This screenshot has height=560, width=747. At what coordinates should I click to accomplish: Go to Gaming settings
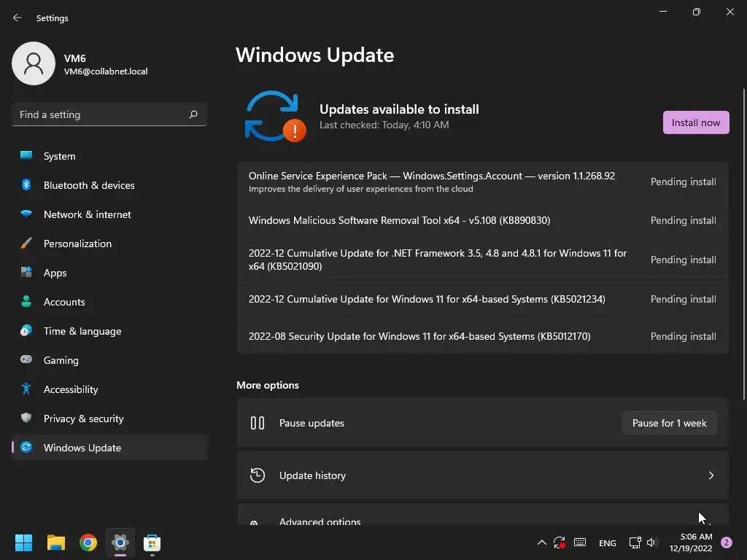(x=109, y=360)
